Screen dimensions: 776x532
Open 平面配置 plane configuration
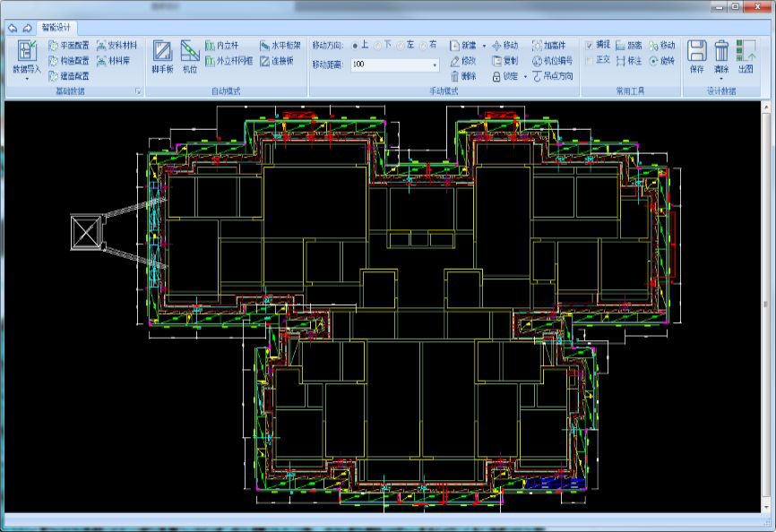(69, 46)
